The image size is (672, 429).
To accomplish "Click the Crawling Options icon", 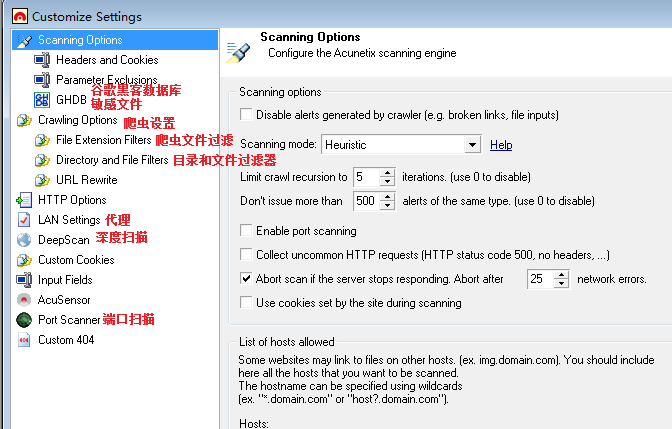I will coord(24,120).
